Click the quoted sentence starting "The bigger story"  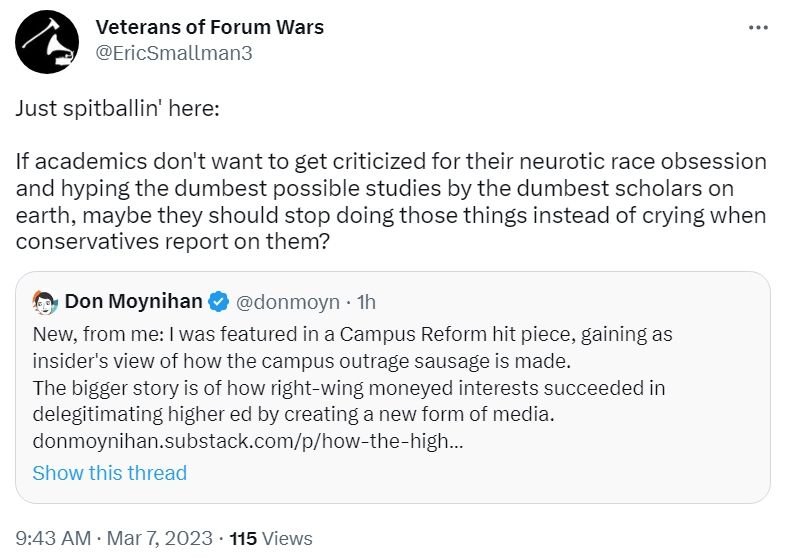pyautogui.click(x=349, y=387)
